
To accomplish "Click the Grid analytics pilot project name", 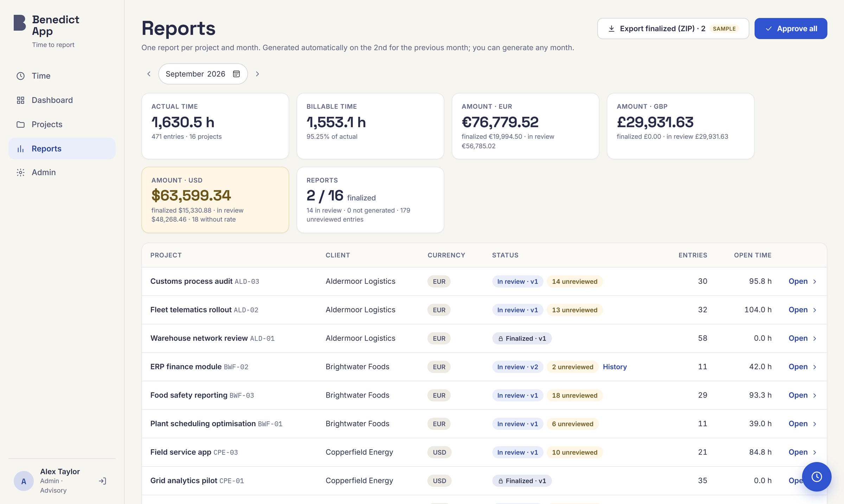I will tap(184, 480).
